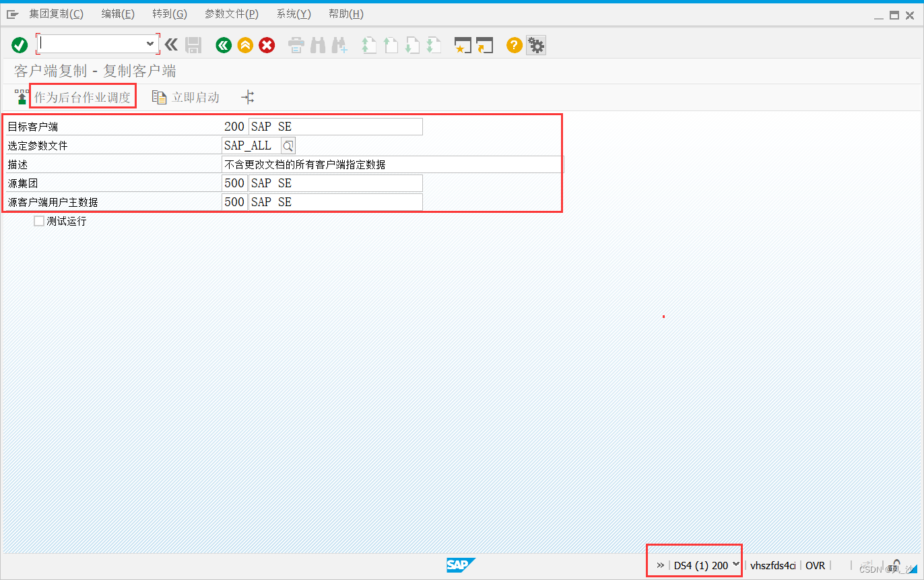
Task: Click 作为后台作业调度 button
Action: pos(82,97)
